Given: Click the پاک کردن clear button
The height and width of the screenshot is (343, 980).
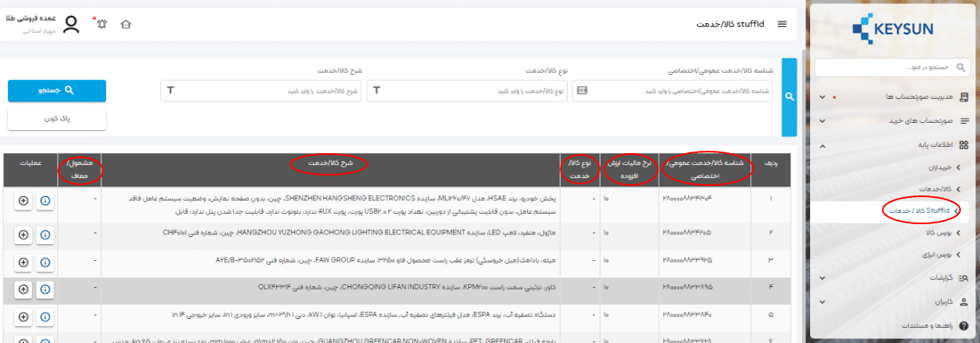Looking at the screenshot, I should (x=57, y=118).
